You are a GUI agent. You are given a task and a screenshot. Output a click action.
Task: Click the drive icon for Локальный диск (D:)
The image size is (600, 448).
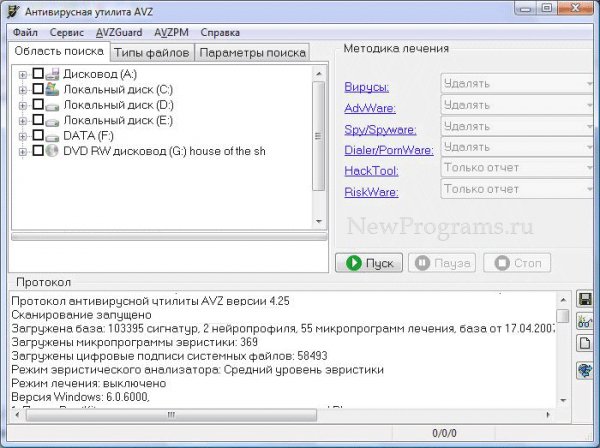[52, 107]
